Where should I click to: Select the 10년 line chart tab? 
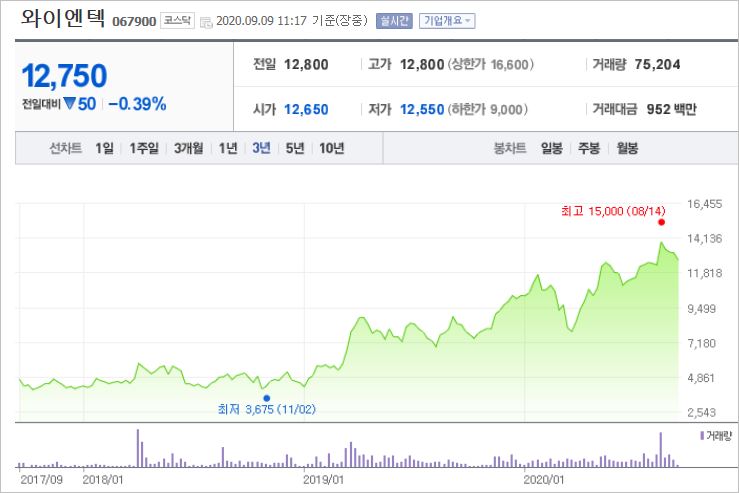(x=332, y=148)
